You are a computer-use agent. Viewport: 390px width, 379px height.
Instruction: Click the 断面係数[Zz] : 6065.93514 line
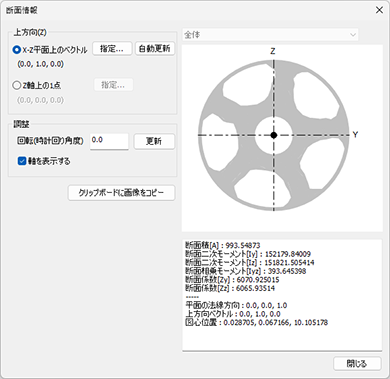tap(230, 288)
